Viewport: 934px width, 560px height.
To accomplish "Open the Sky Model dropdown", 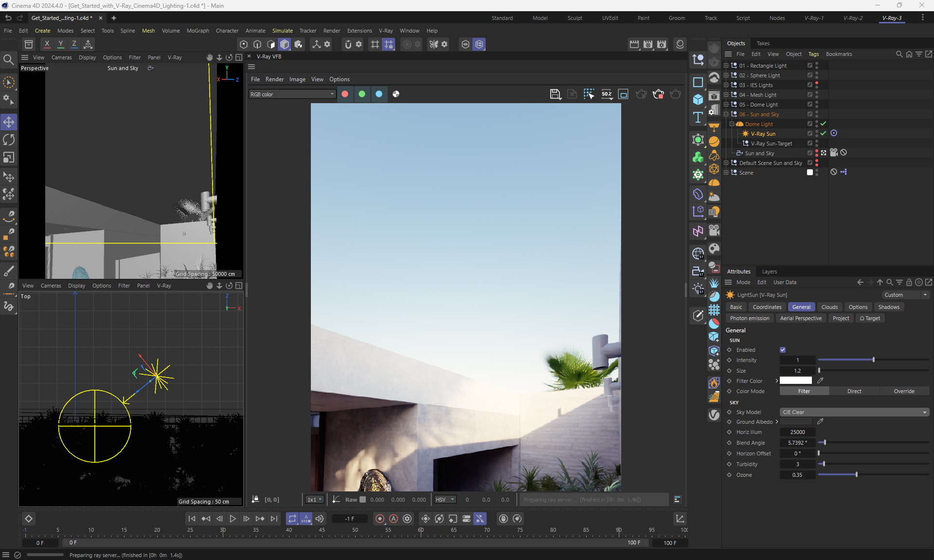I will [x=854, y=412].
